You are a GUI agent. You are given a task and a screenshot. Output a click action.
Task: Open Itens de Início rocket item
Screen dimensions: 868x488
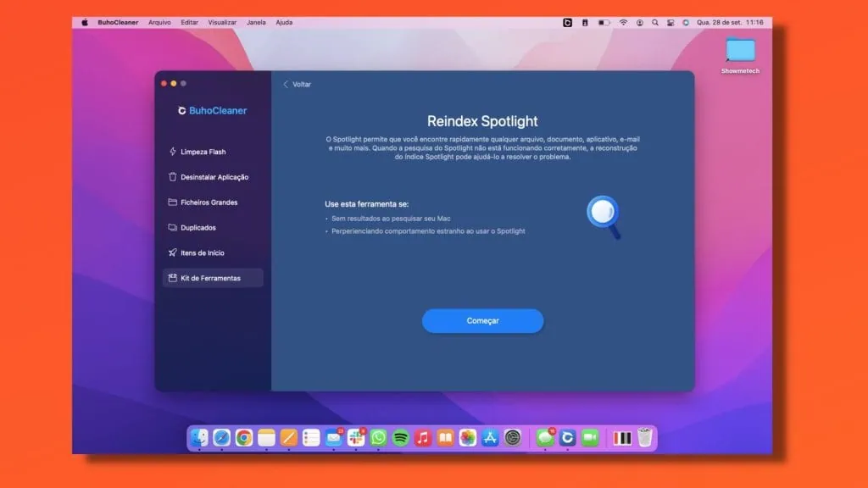coord(202,253)
